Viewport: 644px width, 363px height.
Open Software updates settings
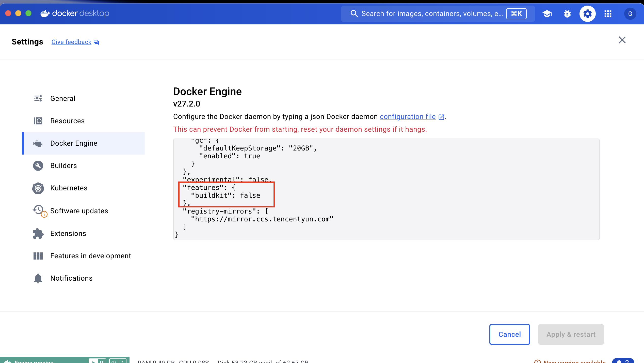tap(83, 211)
